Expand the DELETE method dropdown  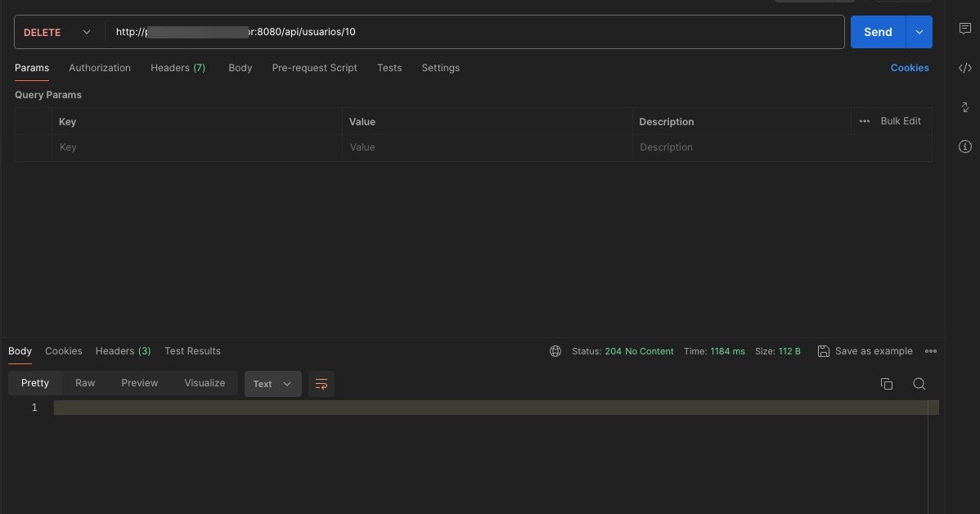[x=58, y=33]
